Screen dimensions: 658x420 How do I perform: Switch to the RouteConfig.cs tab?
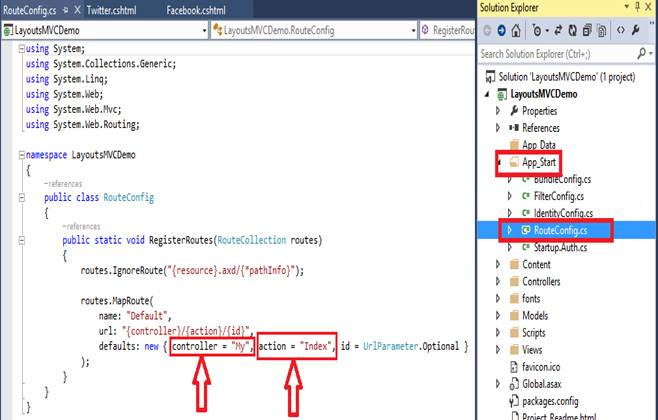[29, 10]
